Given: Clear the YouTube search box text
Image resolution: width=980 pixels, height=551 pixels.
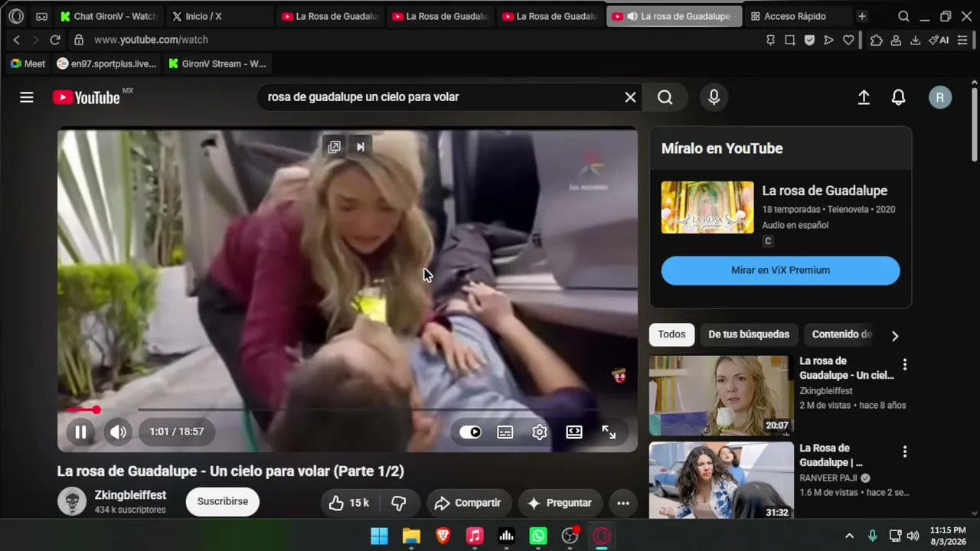Looking at the screenshot, I should [630, 97].
